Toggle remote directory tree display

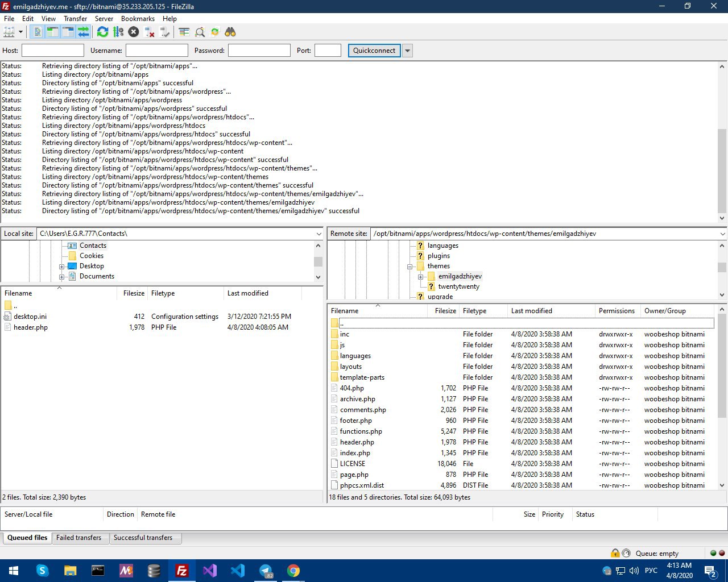pyautogui.click(x=68, y=32)
